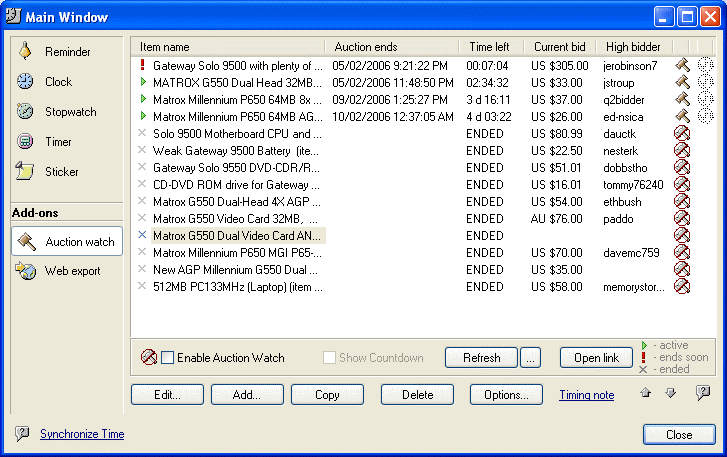Click the title bar application icon
The height and width of the screenshot is (457, 727).
13,16
